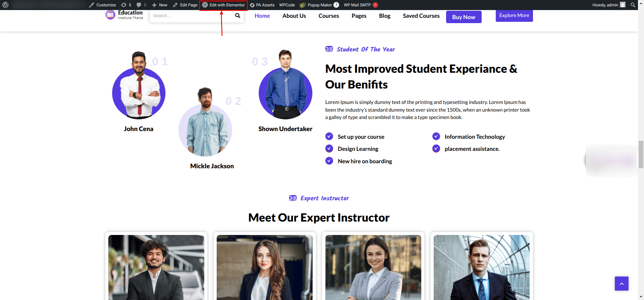The width and height of the screenshot is (644, 300).
Task: Click the Education Institute Theme logo
Action: [124, 15]
